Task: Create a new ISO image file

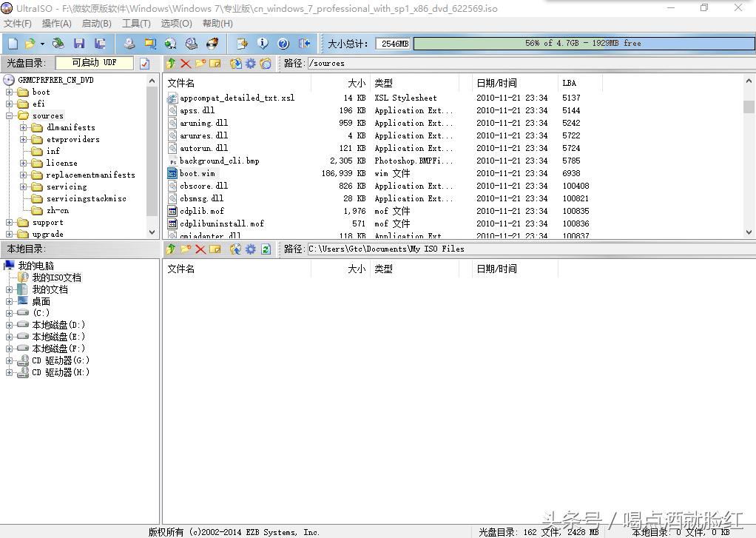Action: (11, 43)
